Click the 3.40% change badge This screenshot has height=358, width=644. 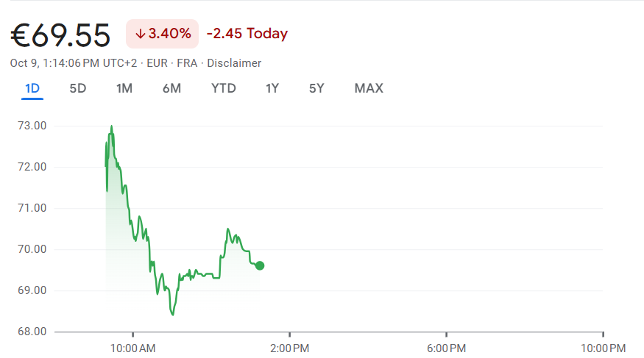163,34
